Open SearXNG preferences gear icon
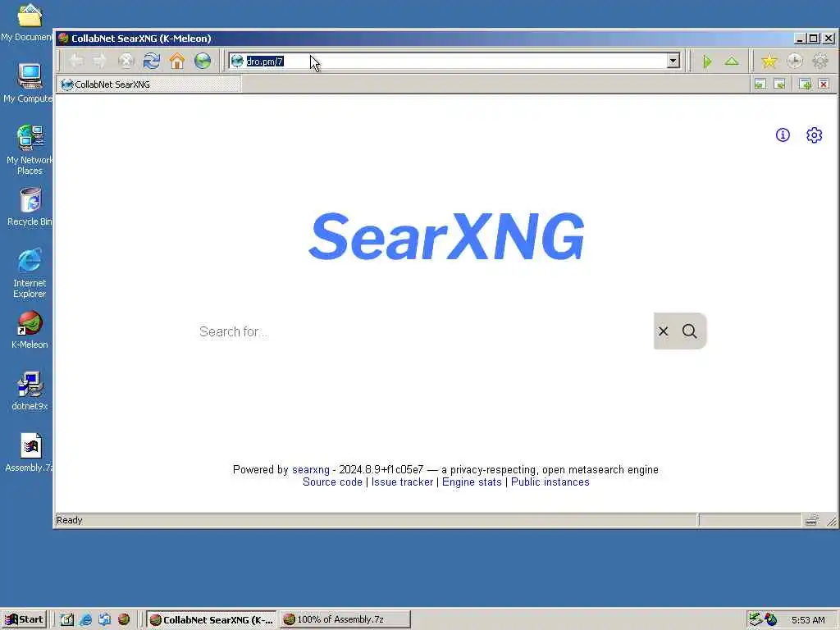The height and width of the screenshot is (630, 840). [815, 135]
